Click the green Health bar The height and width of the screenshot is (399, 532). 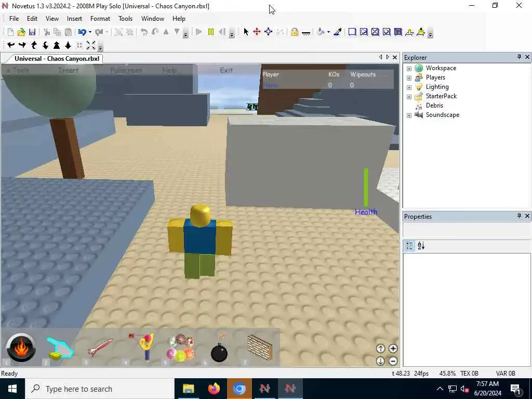(x=366, y=187)
